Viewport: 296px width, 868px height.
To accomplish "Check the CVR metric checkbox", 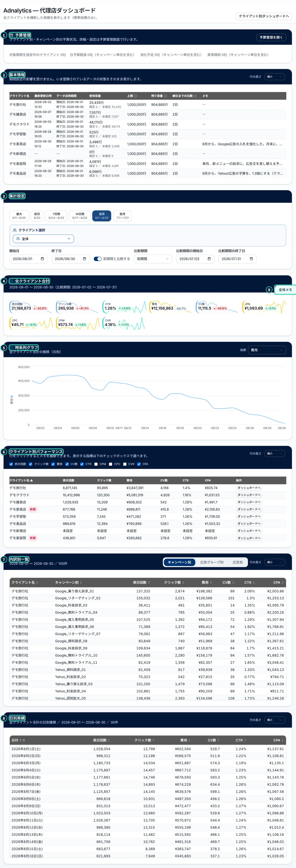I will click(125, 464).
